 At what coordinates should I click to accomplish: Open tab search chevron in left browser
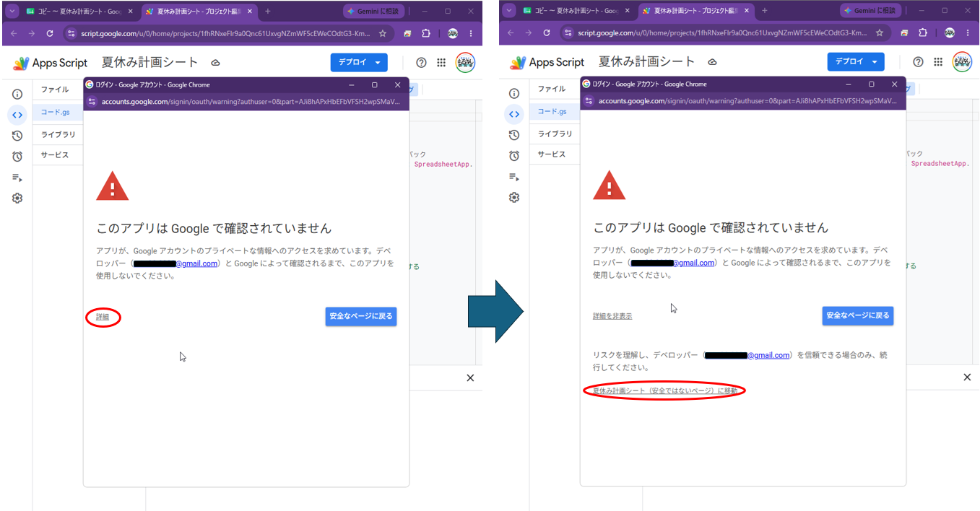tap(12, 11)
